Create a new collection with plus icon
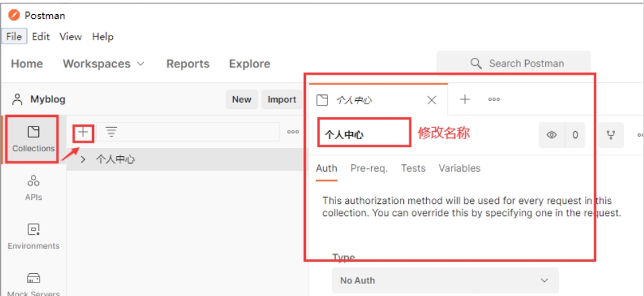Screen dimensions: 644x296 coord(83,132)
